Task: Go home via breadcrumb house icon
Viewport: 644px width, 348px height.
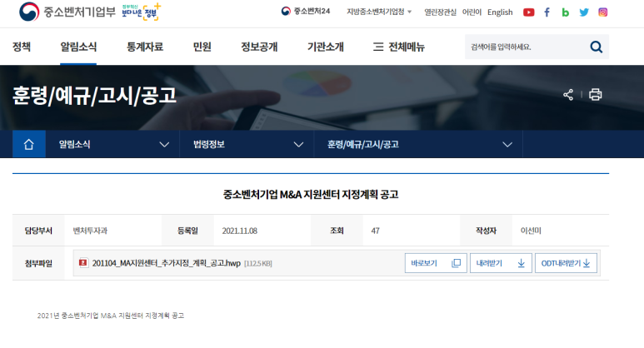Action: coord(29,144)
